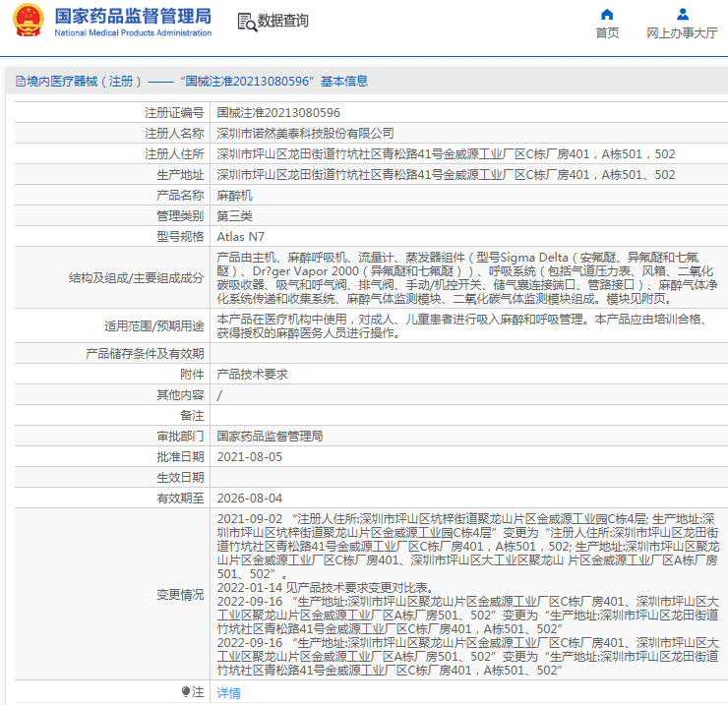Click approval date 2021-08-05
The image size is (728, 705).
[249, 457]
